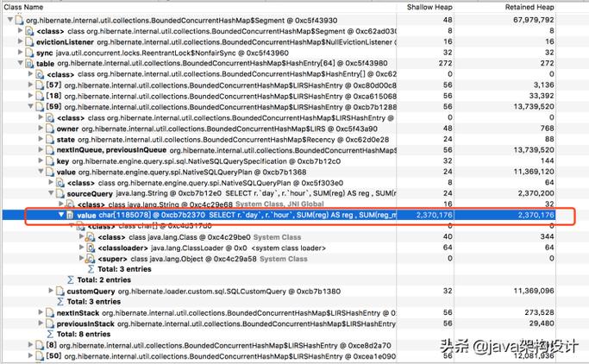The width and height of the screenshot is (589, 364).
Task: Click the sourceQuery String object icon
Action: tap(60, 194)
